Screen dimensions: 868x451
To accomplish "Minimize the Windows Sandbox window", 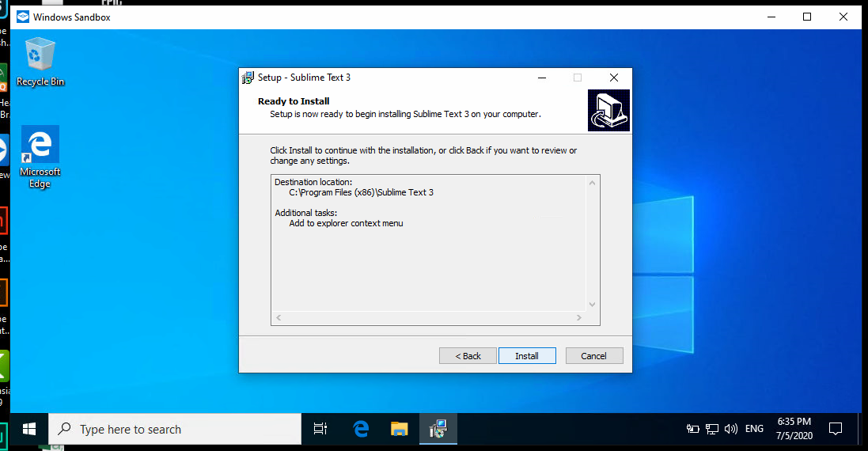I will pyautogui.click(x=771, y=17).
